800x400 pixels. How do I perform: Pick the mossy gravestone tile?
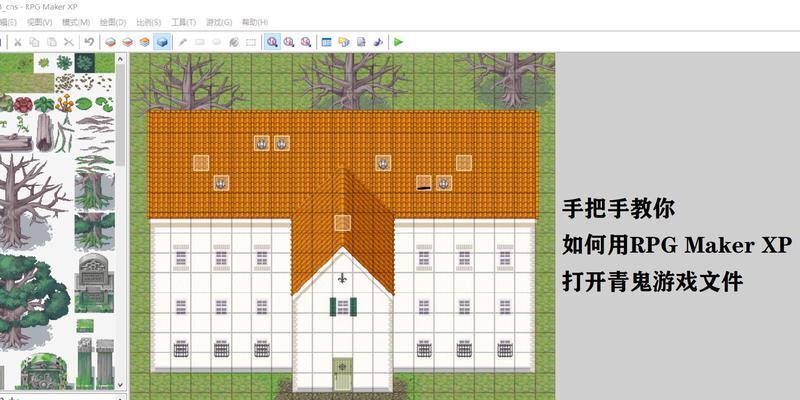[x=94, y=282]
